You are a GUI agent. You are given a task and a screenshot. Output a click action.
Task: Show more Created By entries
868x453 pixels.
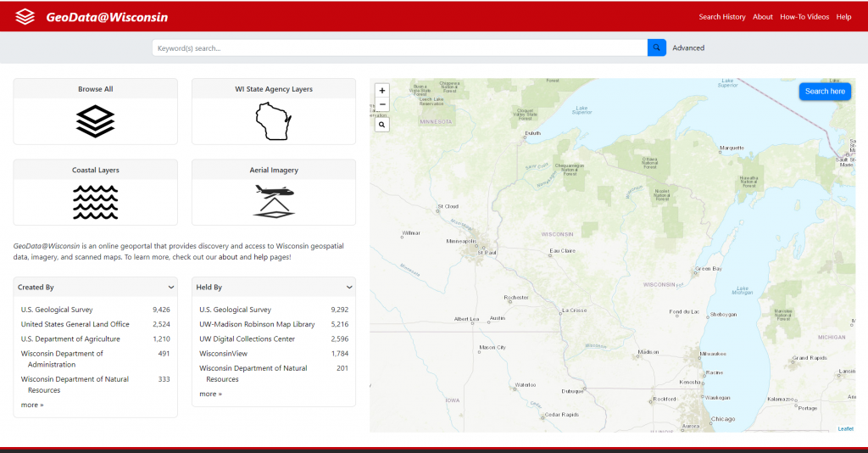(32, 405)
